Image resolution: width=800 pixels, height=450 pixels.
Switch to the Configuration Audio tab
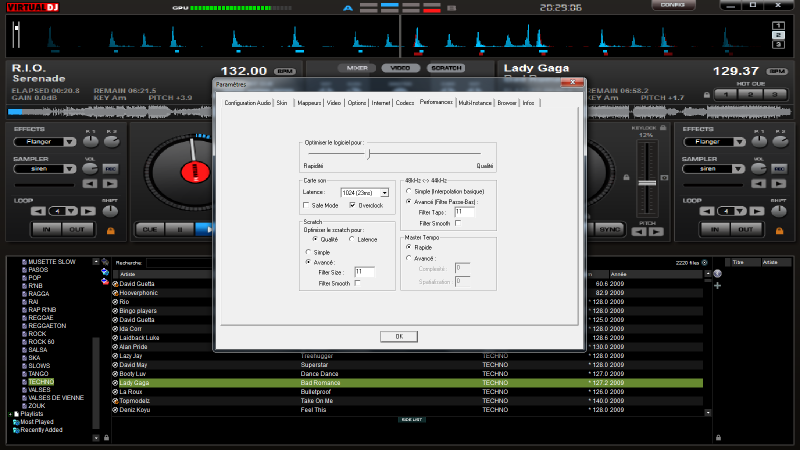coord(247,103)
